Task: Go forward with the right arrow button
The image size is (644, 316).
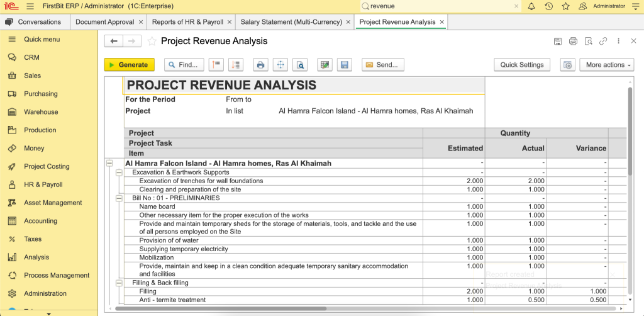Action: point(132,41)
